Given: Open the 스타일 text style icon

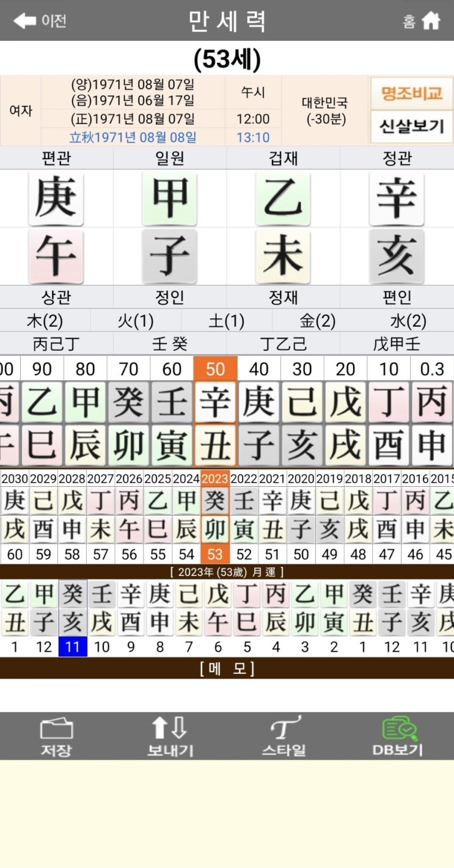Looking at the screenshot, I should (284, 737).
